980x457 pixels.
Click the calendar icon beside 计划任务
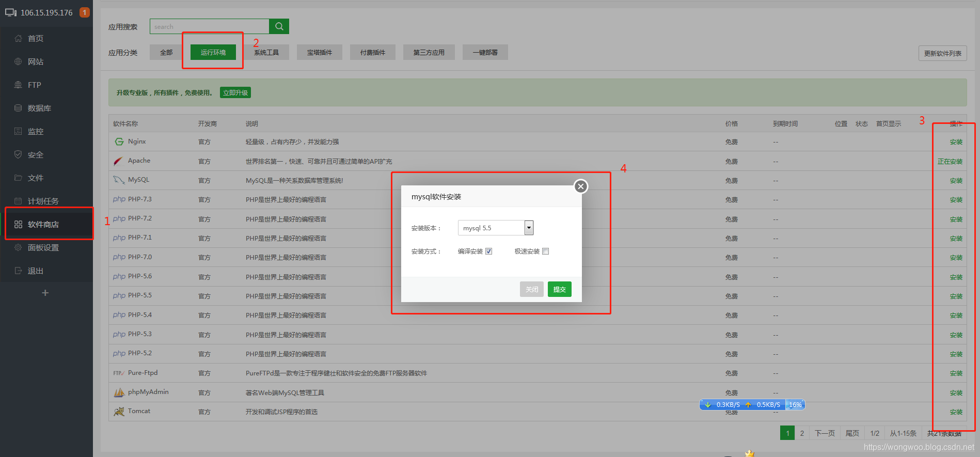(18, 201)
